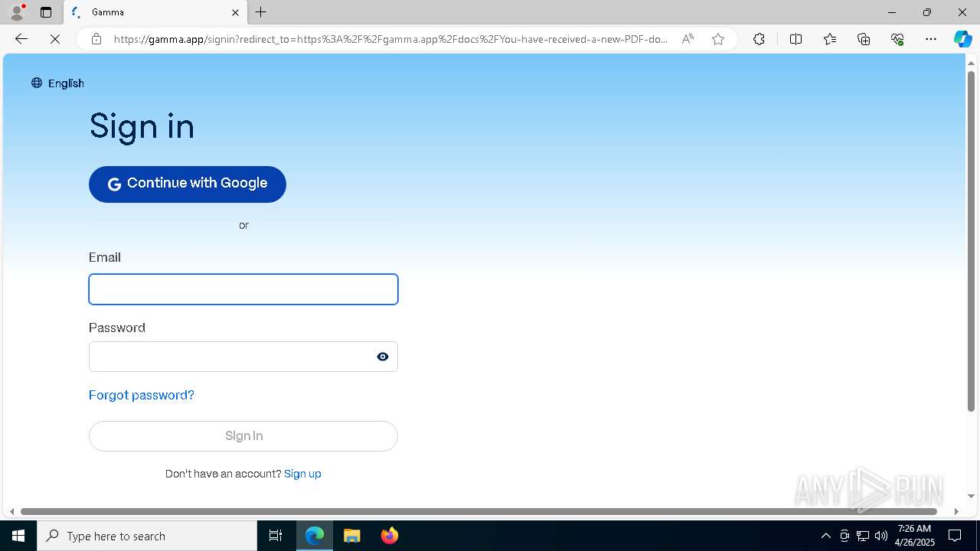Viewport: 980px width, 551px height.
Task: Open network status tray icon
Action: (863, 536)
